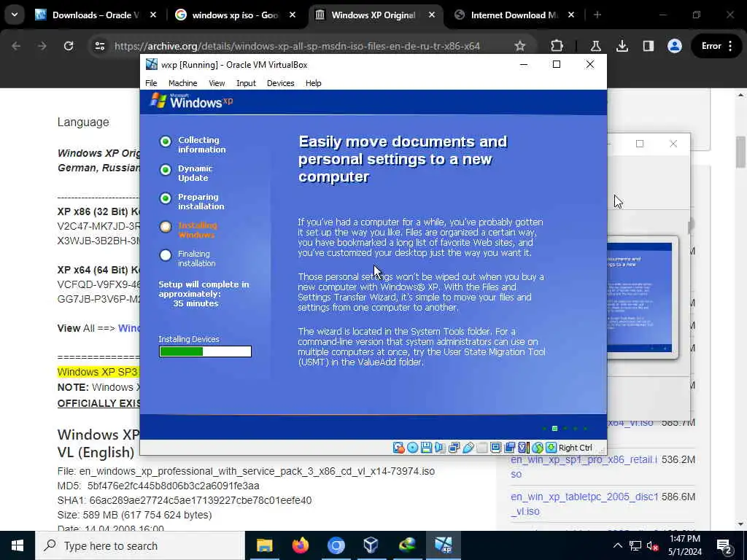Screen dimensions: 747x560
Task: Click the recording indicator in VirtualBox status bar
Action: [x=510, y=448]
